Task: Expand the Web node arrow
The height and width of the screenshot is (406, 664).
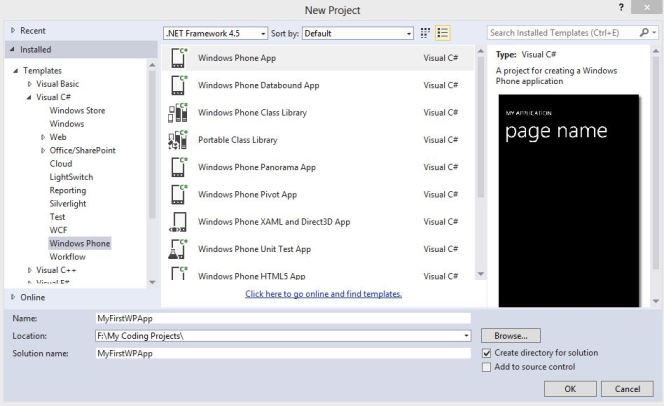Action: tap(42, 137)
